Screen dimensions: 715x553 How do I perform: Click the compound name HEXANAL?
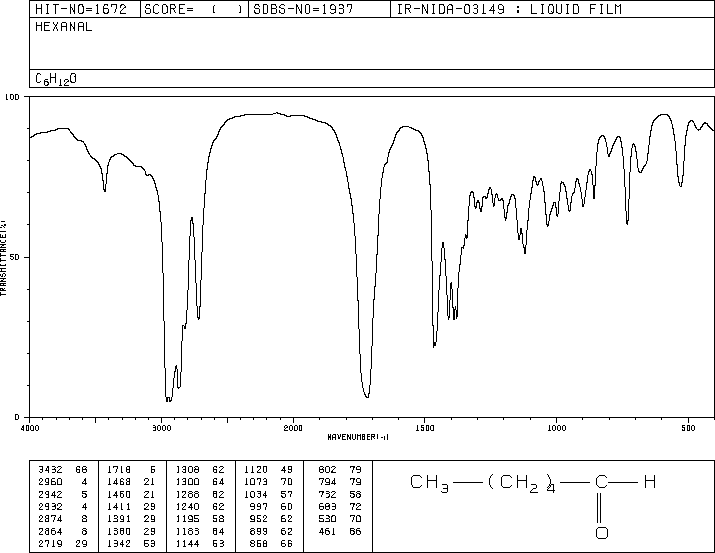[x=63, y=27]
